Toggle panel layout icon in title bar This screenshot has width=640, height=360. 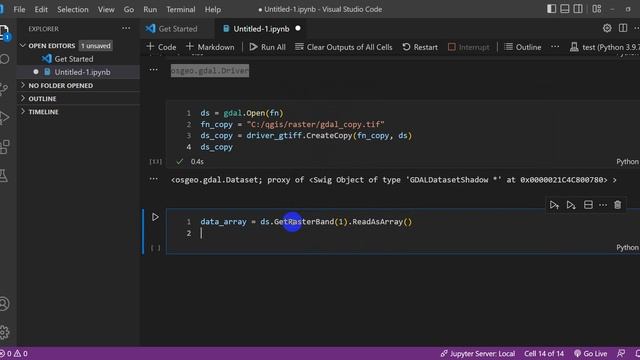click(x=565, y=9)
